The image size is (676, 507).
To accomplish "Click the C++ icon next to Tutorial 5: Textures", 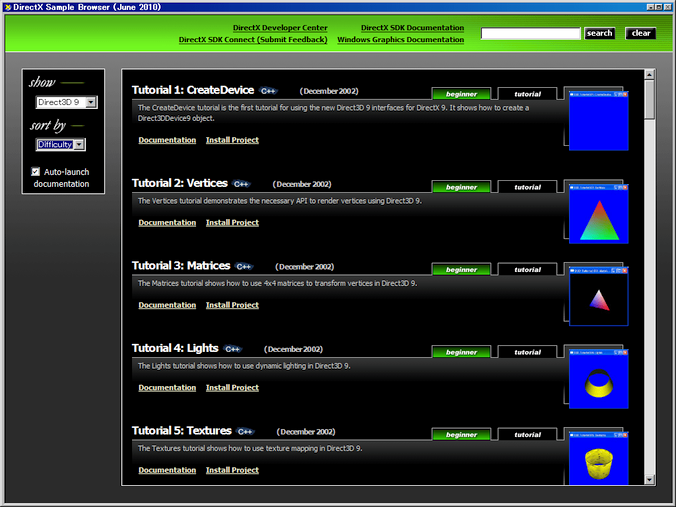I will (245, 432).
